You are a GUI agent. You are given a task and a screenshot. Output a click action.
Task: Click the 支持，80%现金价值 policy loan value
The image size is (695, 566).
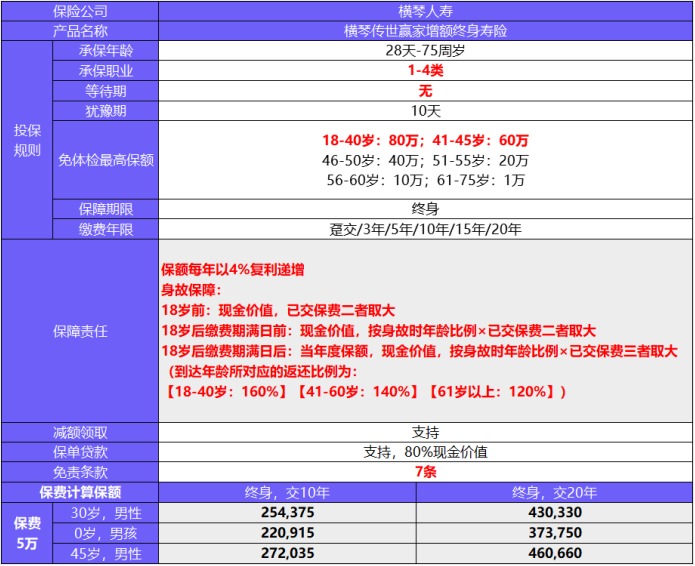425,452
